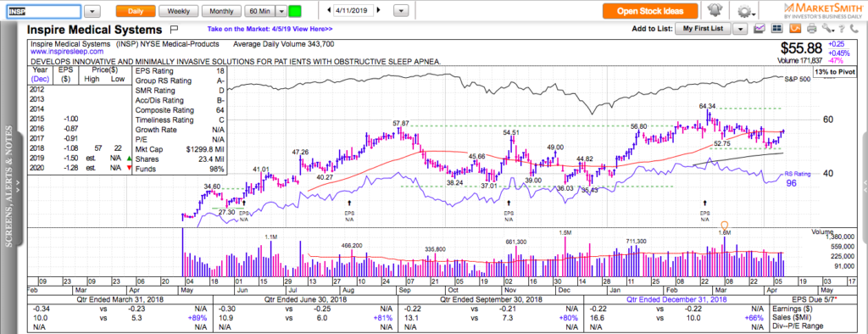Screen dimensions: 868x334
Task: Click the green up arrow for 2019 estimate
Action: 129,159
